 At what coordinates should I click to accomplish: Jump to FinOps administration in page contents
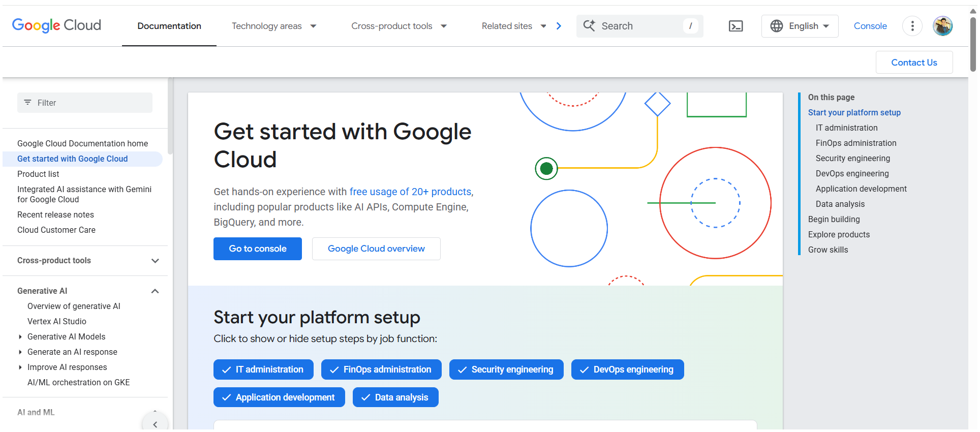856,143
